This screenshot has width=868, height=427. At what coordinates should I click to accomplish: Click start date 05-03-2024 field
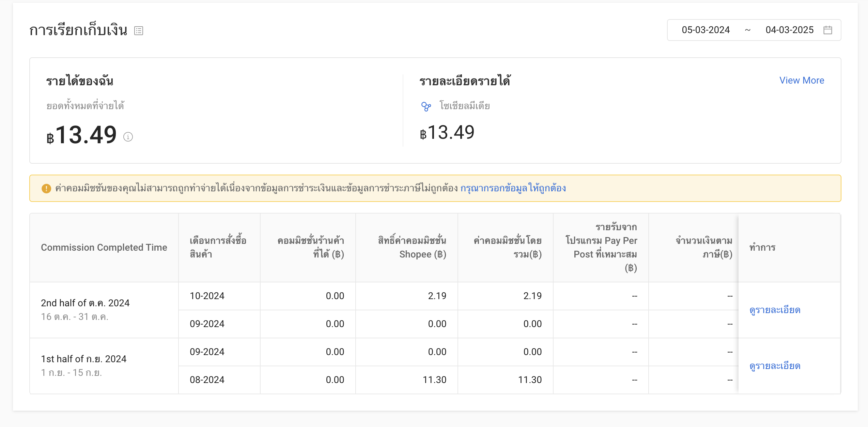click(x=706, y=30)
